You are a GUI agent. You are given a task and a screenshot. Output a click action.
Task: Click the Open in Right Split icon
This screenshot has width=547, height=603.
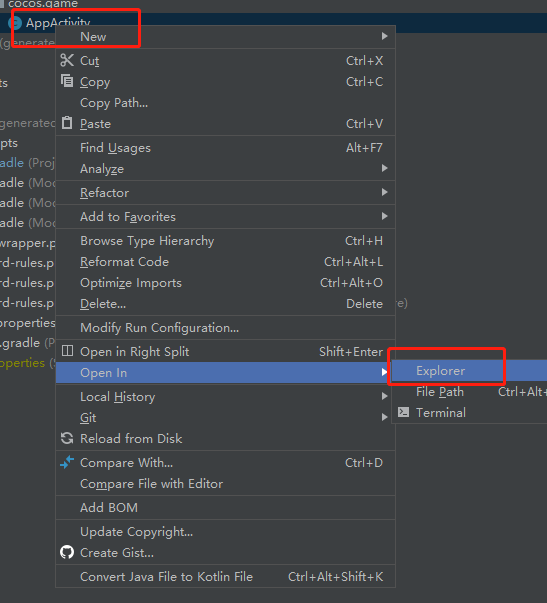(x=67, y=351)
